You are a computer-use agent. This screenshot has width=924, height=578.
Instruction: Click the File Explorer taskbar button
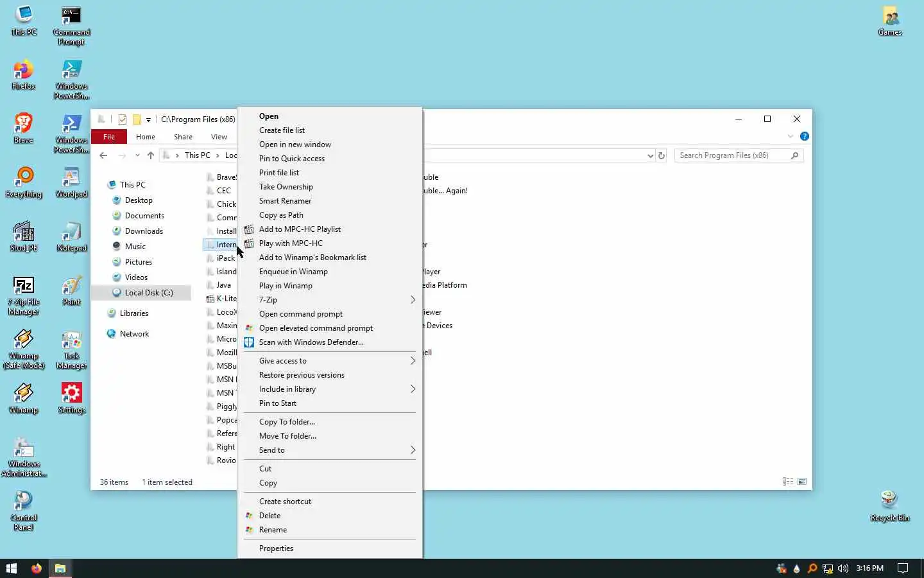click(60, 568)
